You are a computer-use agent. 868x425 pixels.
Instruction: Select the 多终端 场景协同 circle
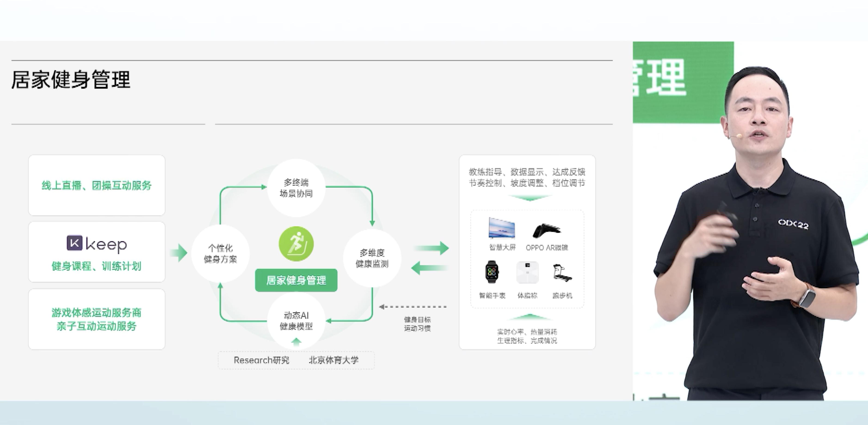296,188
